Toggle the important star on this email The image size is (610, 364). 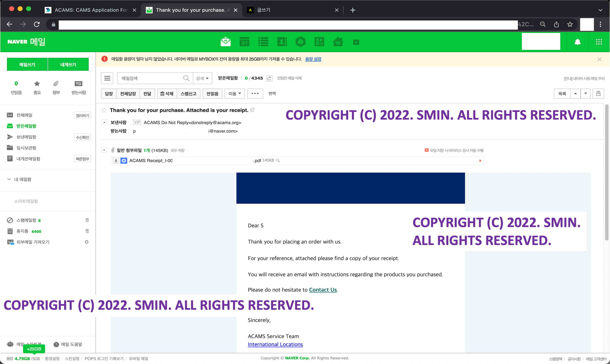tap(104, 110)
